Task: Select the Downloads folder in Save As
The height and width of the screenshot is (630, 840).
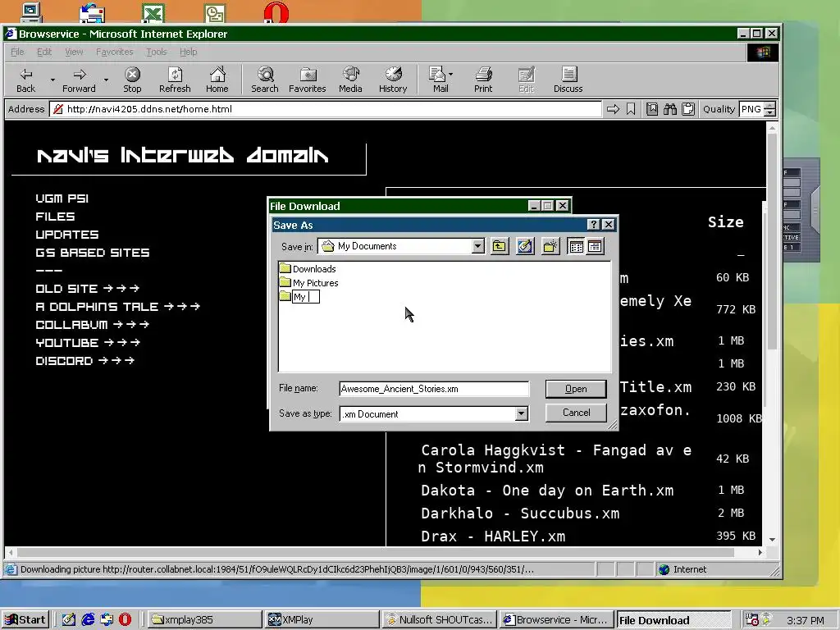Action: 308,269
